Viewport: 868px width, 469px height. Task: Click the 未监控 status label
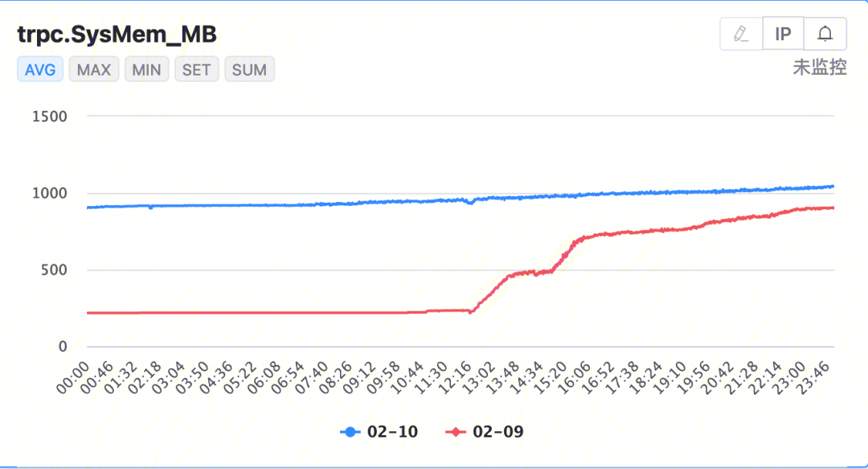[x=820, y=67]
